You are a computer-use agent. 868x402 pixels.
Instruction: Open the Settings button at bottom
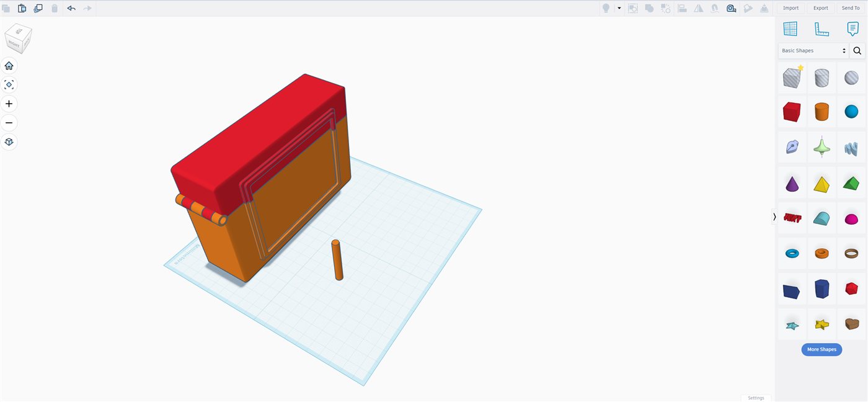(756, 398)
